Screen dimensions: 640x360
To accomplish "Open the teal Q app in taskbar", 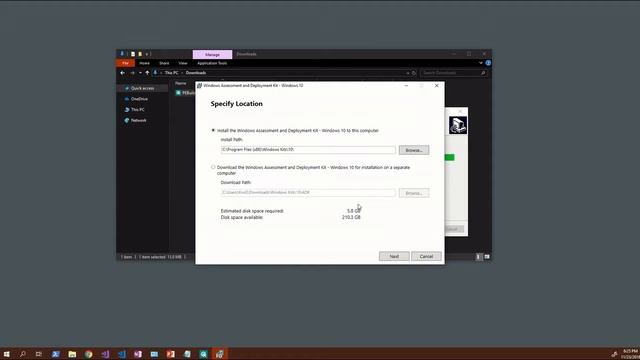I will (x=203, y=354).
